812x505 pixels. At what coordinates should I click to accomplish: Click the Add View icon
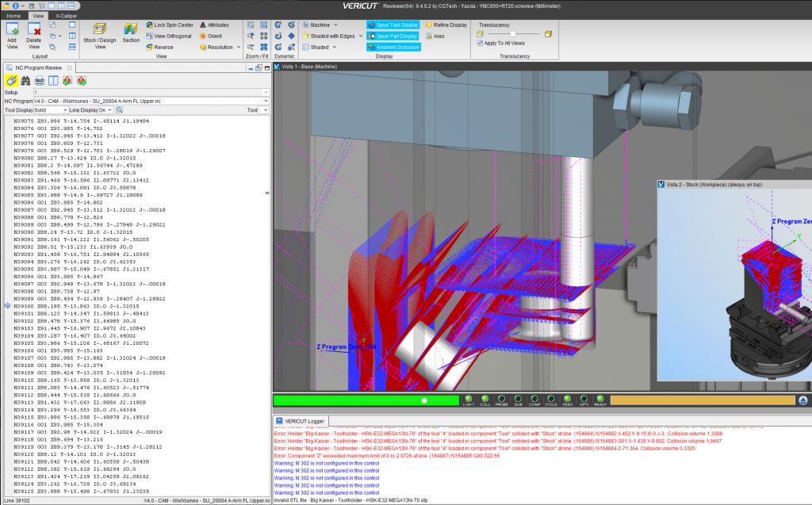(12, 29)
